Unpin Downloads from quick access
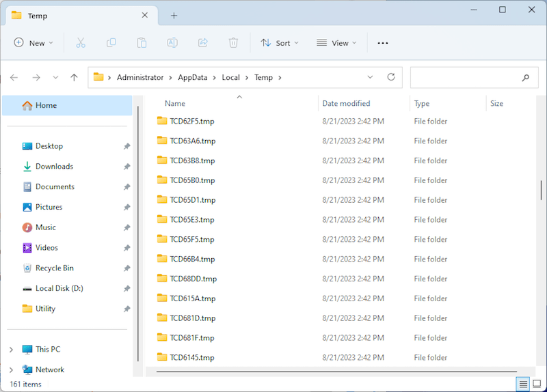The height and width of the screenshot is (392, 547). click(126, 167)
